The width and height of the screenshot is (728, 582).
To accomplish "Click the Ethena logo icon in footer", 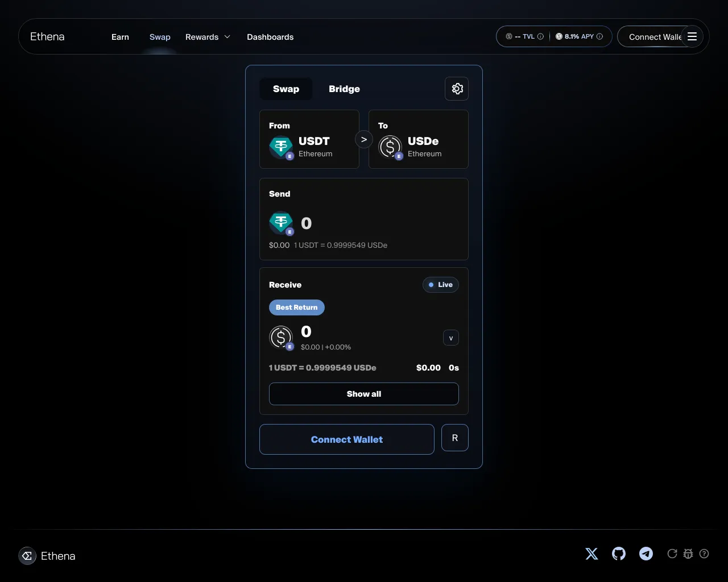I will click(x=27, y=556).
